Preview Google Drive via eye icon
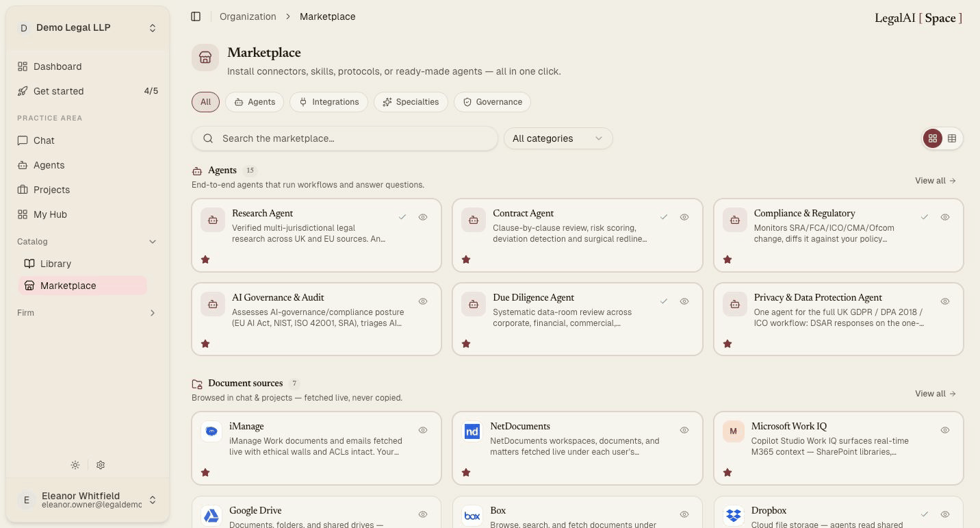The height and width of the screenshot is (528, 980). [x=423, y=514]
